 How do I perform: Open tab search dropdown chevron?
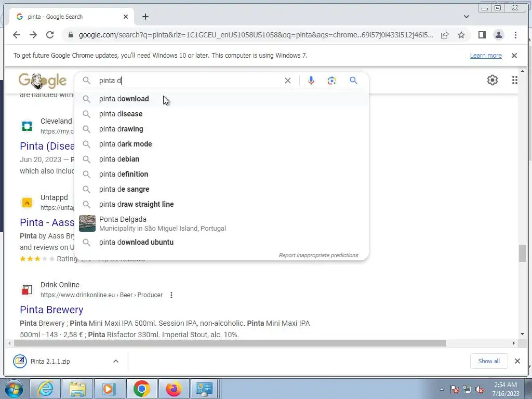coord(467,17)
